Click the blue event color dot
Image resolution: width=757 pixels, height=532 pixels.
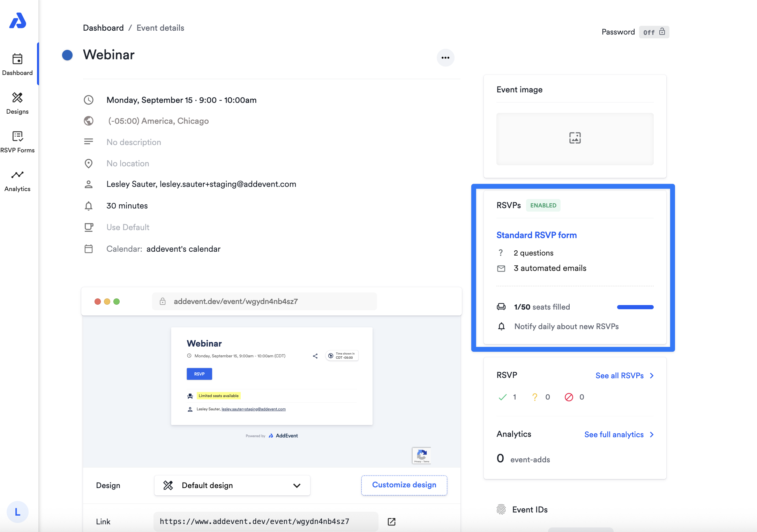click(x=67, y=55)
